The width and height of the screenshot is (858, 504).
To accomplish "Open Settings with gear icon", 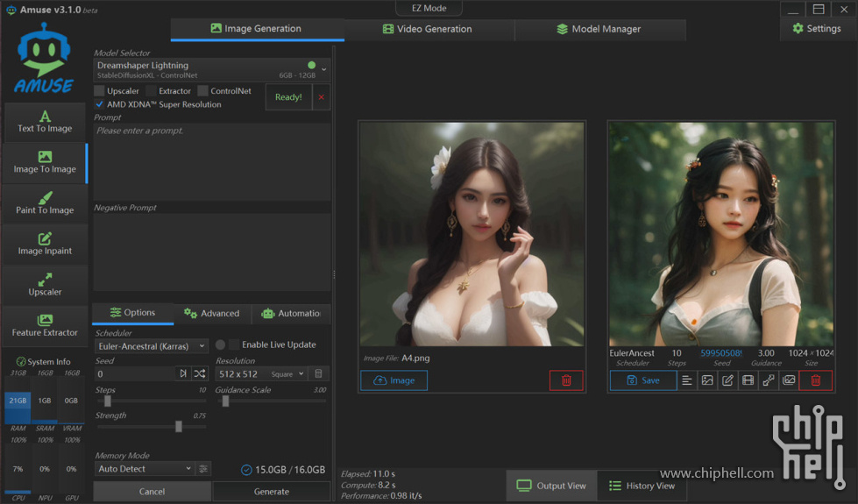I will (817, 28).
